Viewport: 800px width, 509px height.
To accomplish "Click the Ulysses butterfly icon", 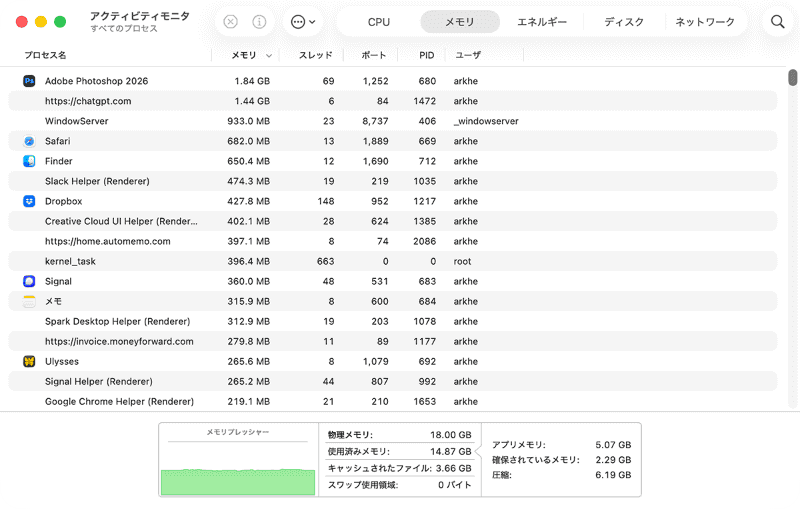I will 29,361.
